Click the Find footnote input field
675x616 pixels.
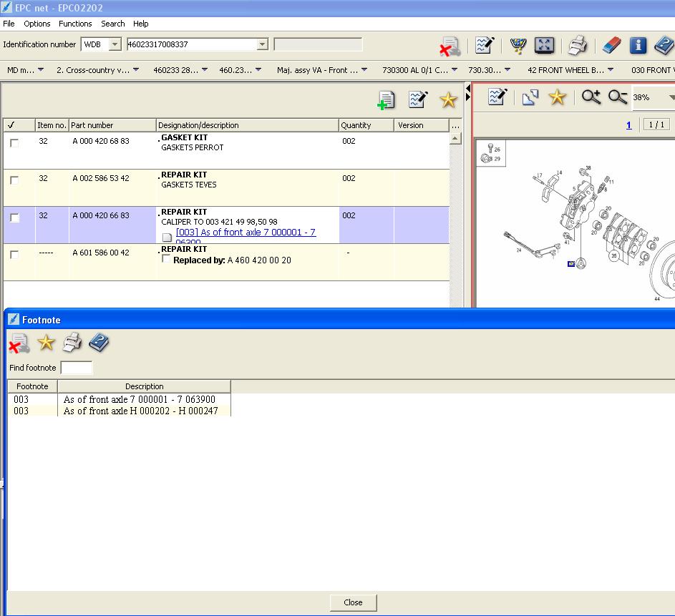pos(77,368)
